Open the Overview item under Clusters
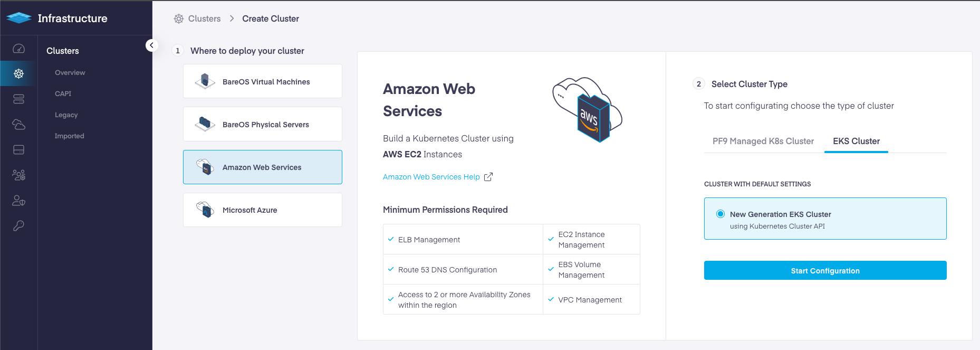Image resolution: width=980 pixels, height=350 pixels. point(70,73)
